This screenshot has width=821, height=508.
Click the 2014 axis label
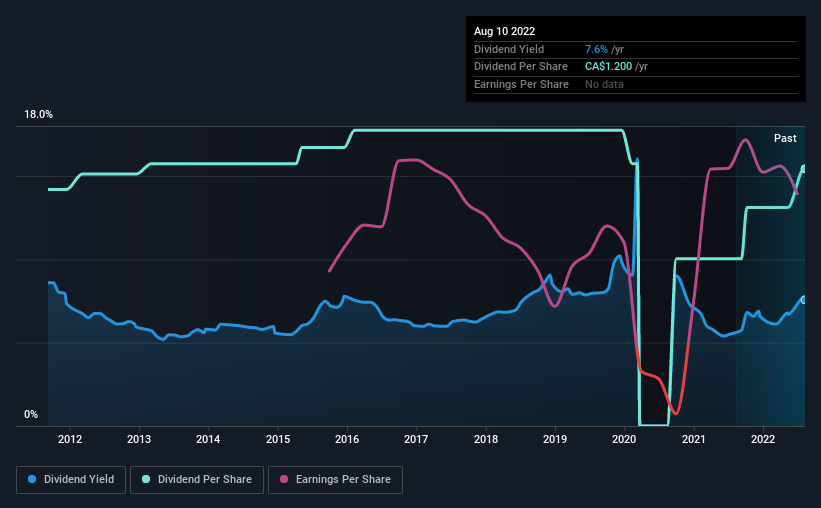coord(208,439)
